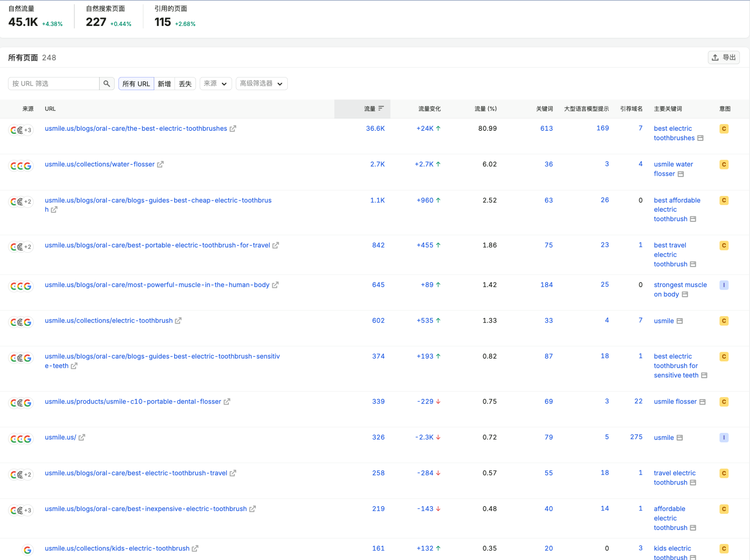The width and height of the screenshot is (750, 560).
Task: Open external link icon for usmile-c10-portable-dental-flosser
Action: coord(227,402)
